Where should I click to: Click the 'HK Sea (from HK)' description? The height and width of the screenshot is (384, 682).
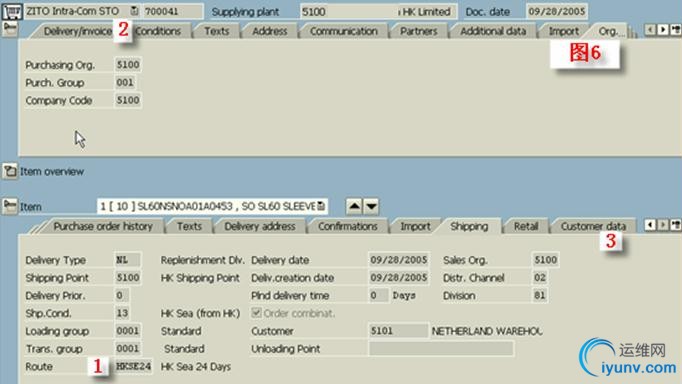coord(201,314)
